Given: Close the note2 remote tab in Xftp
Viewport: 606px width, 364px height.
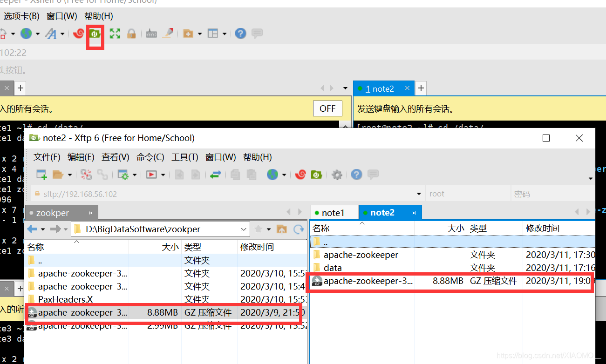Looking at the screenshot, I should (x=414, y=213).
